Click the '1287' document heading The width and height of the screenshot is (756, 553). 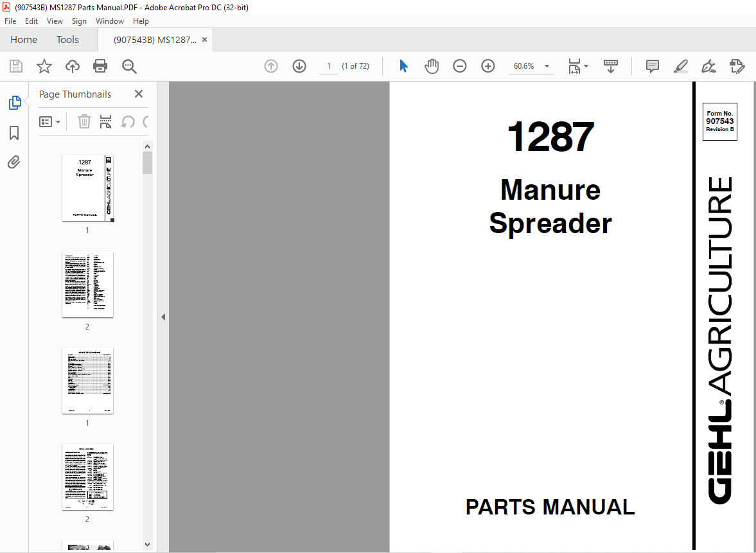click(x=550, y=136)
